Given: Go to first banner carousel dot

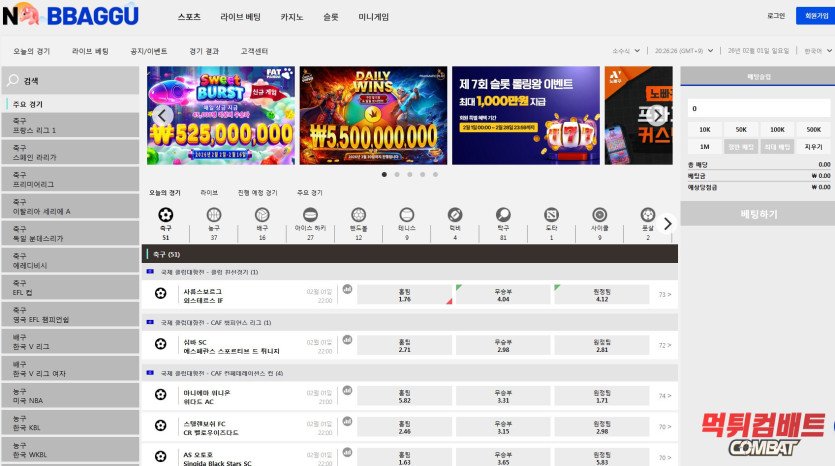Looking at the screenshot, I should 384,174.
